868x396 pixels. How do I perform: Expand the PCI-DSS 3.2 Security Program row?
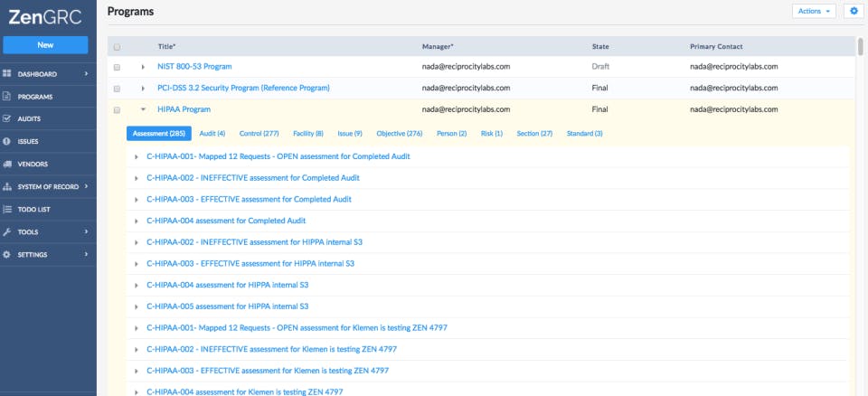tap(143, 89)
